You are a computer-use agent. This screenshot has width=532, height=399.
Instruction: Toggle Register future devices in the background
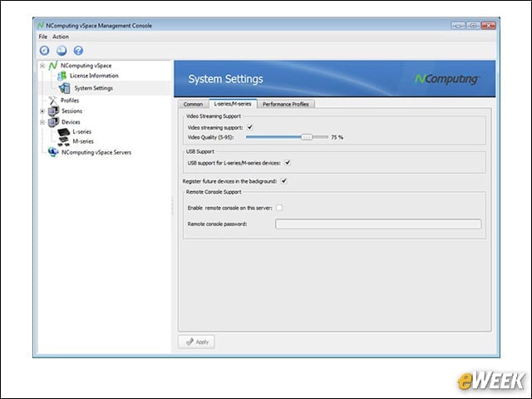[x=283, y=181]
